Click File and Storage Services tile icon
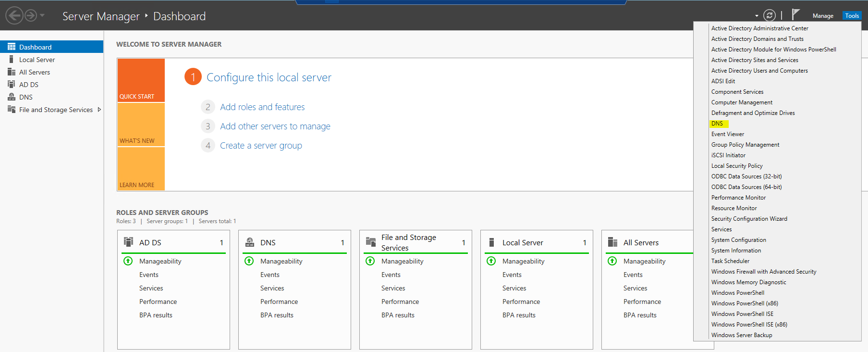Image resolution: width=868 pixels, height=352 pixels. coord(371,242)
